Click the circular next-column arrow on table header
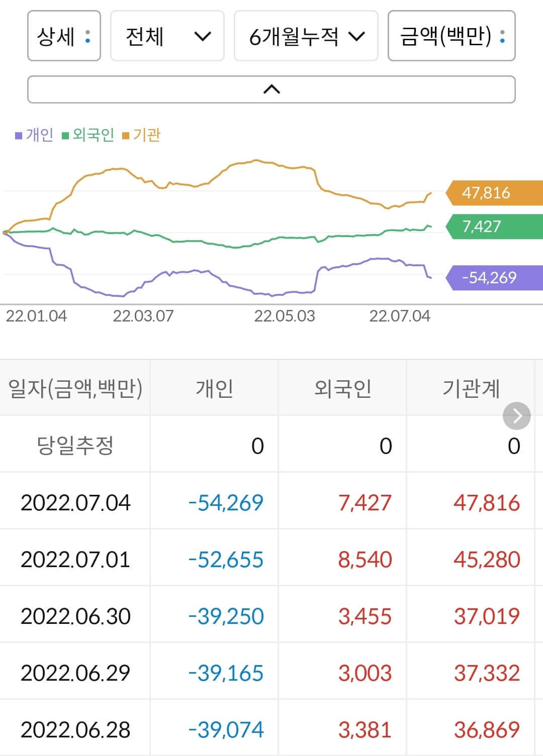 click(516, 415)
